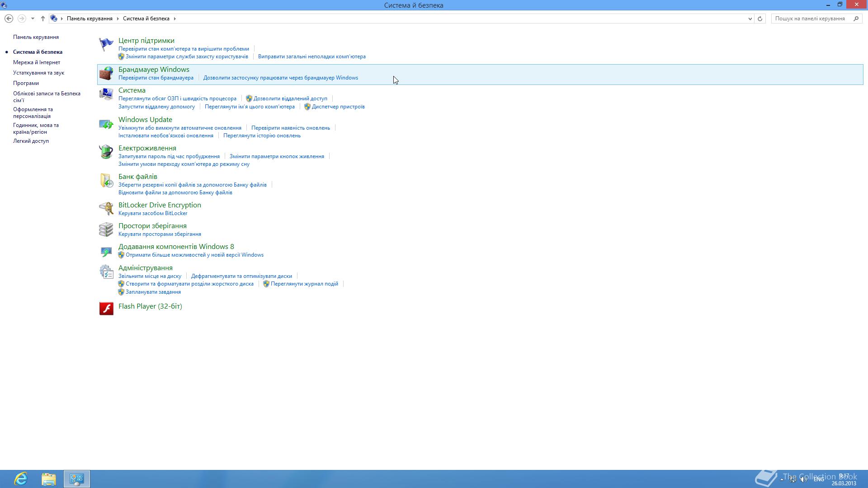Open Годинник, мова та країна/регіон
Viewport: 868px width, 488px height.
(36, 128)
